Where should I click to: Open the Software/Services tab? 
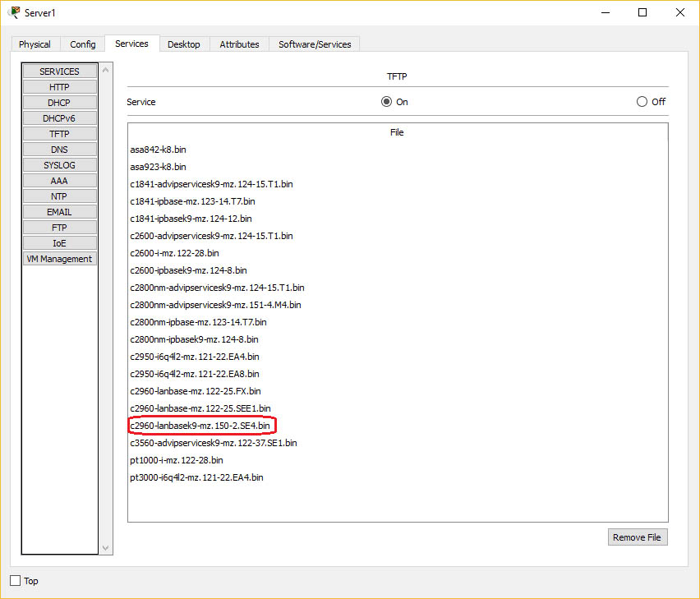(x=315, y=44)
